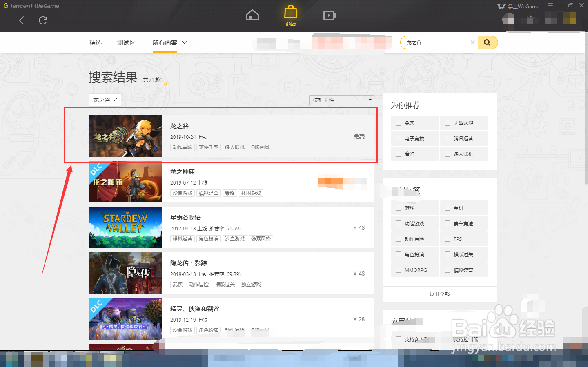Viewport: 588px width, 367px height.
Task: Click 武侠 tag under 隐龙传
Action: [x=178, y=285]
